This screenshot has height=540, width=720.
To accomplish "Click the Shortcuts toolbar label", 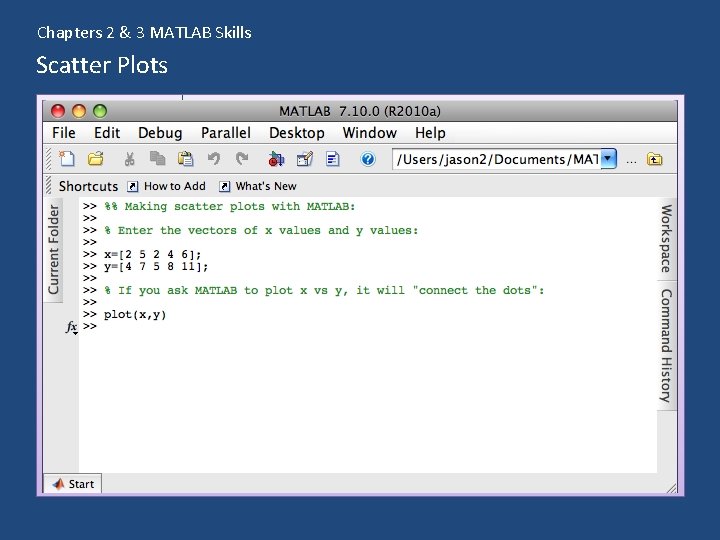I will (x=88, y=186).
